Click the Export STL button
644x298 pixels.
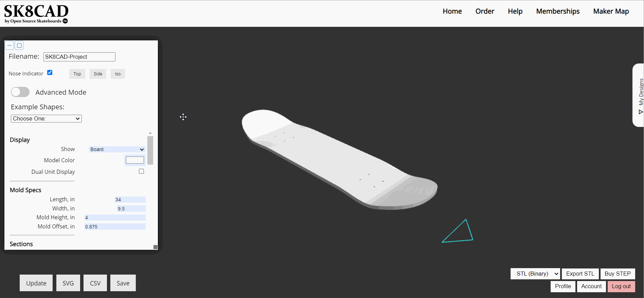(x=580, y=274)
